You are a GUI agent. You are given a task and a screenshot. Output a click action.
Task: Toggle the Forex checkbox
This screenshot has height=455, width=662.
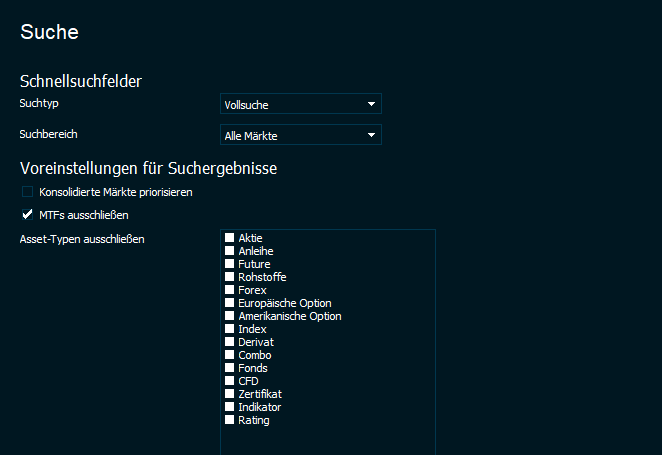pos(230,290)
